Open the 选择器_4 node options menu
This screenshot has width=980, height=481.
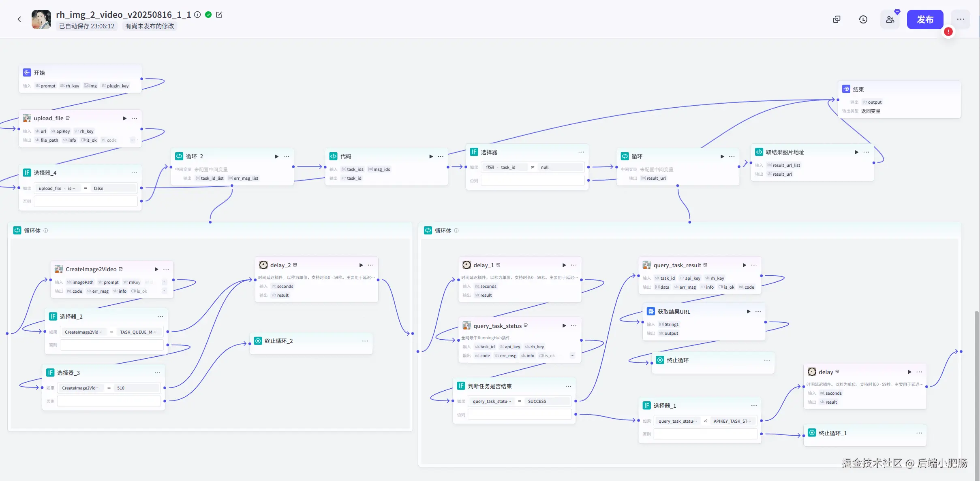(134, 173)
